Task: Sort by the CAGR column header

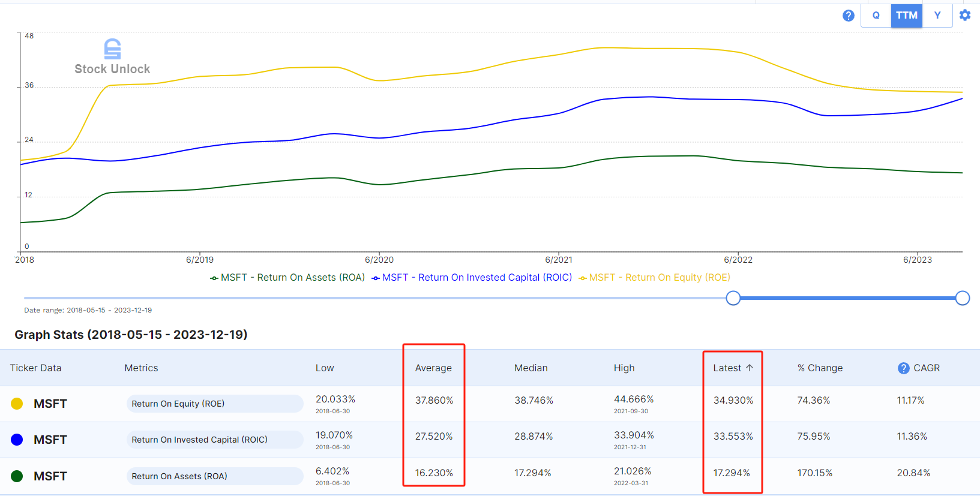Action: point(927,368)
